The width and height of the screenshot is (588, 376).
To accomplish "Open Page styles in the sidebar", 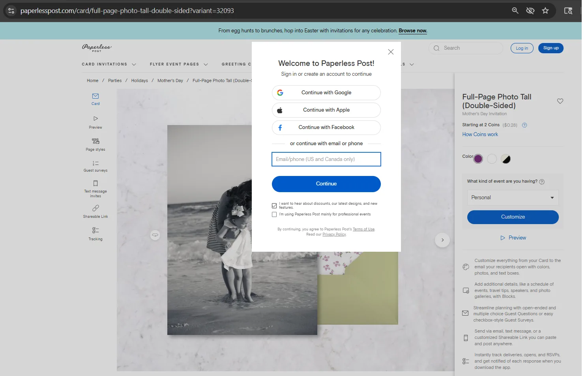I will (x=96, y=144).
